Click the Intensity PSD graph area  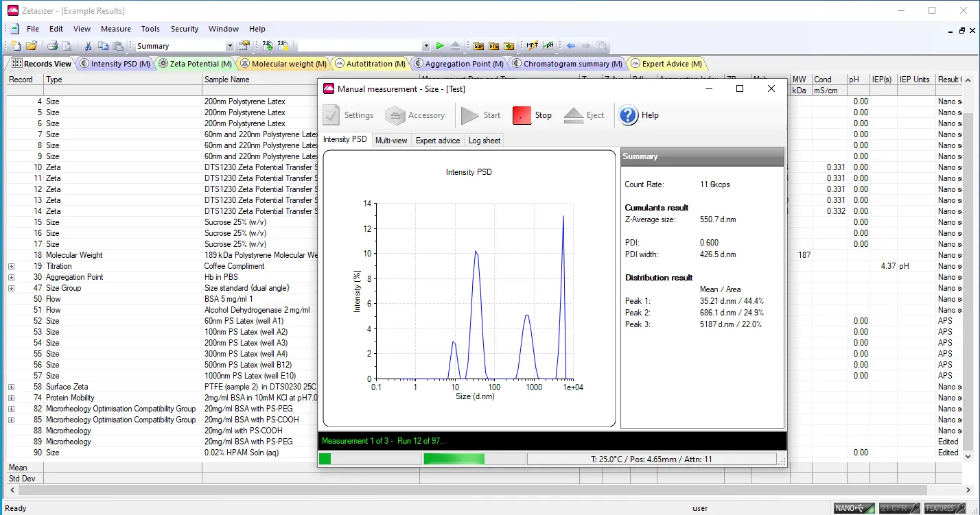pos(469,289)
